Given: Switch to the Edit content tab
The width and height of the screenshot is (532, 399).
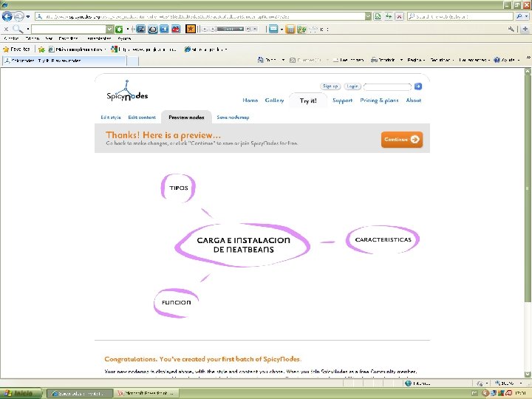Looking at the screenshot, I should click(x=142, y=117).
